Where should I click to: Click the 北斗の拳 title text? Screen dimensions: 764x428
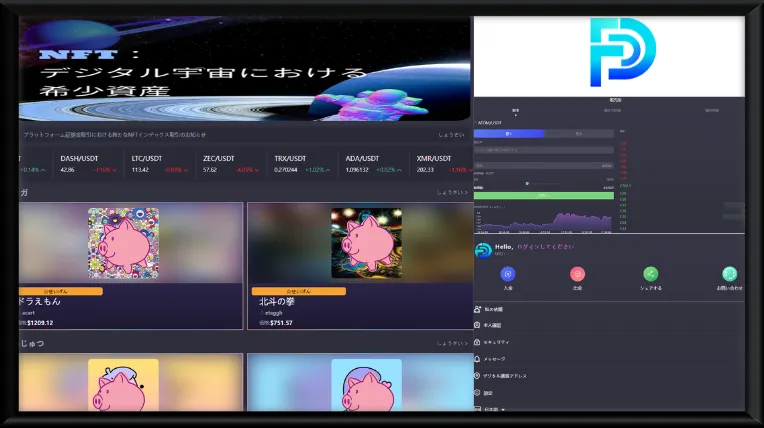[277, 302]
